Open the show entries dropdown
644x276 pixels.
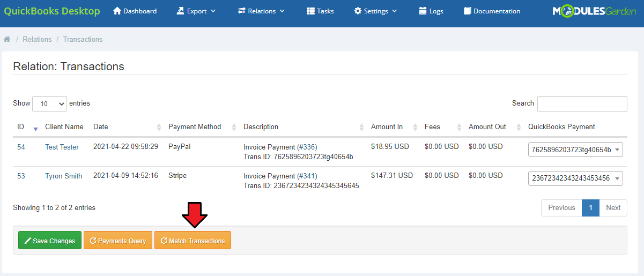pyautogui.click(x=49, y=104)
